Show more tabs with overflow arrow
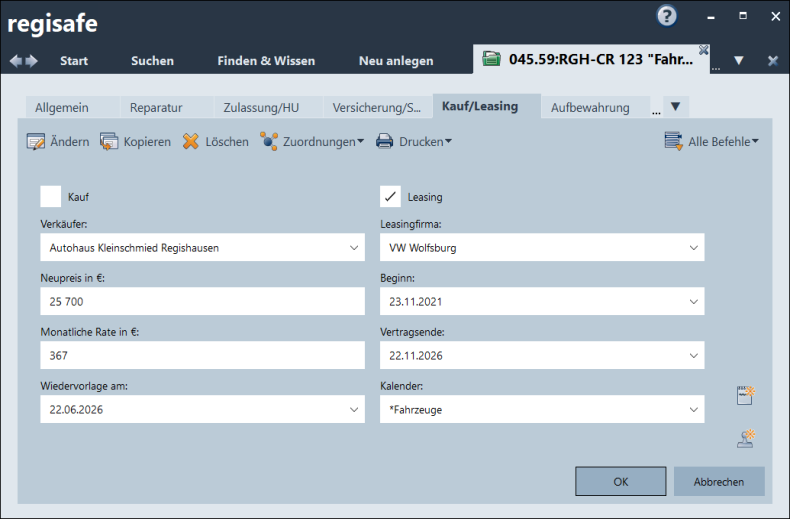The height and width of the screenshot is (519, 790). 675,106
